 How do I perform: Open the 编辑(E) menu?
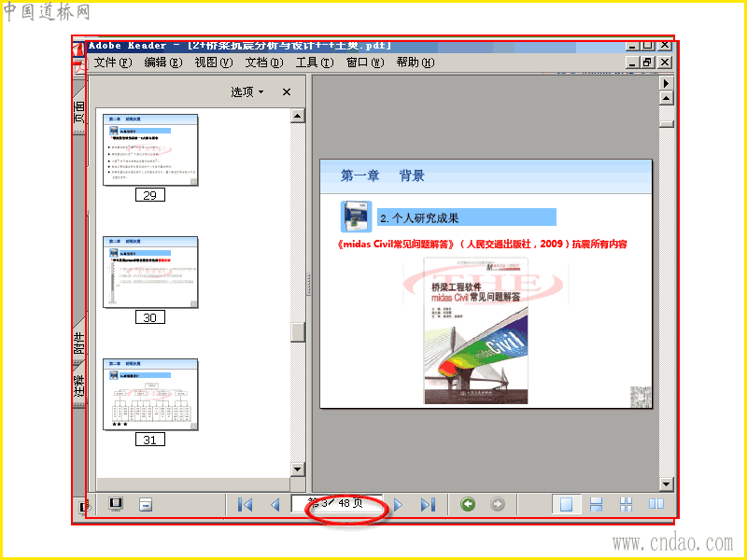162,63
